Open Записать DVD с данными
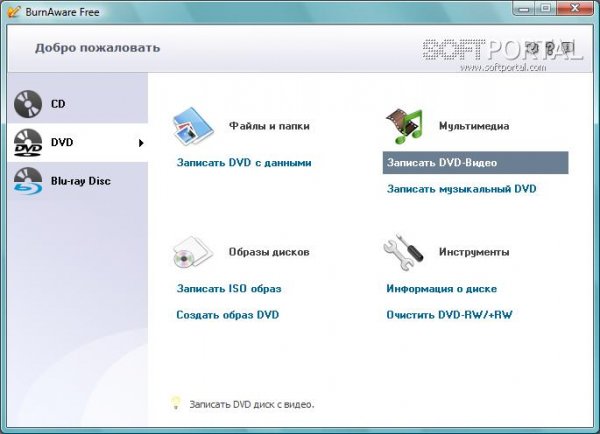Viewport: 600px width, 434px height. (244, 163)
